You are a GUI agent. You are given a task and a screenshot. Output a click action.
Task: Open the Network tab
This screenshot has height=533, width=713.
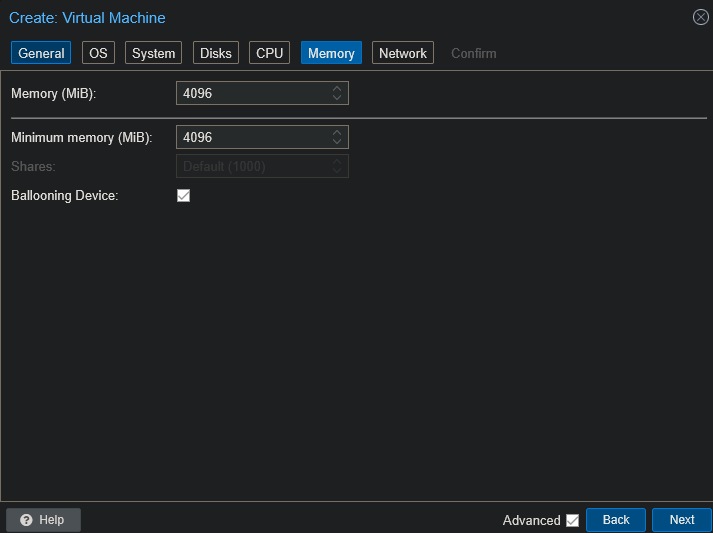click(x=403, y=53)
